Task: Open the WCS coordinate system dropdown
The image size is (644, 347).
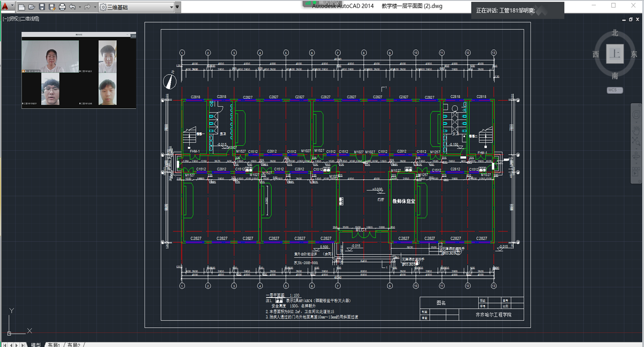Action: 614,90
